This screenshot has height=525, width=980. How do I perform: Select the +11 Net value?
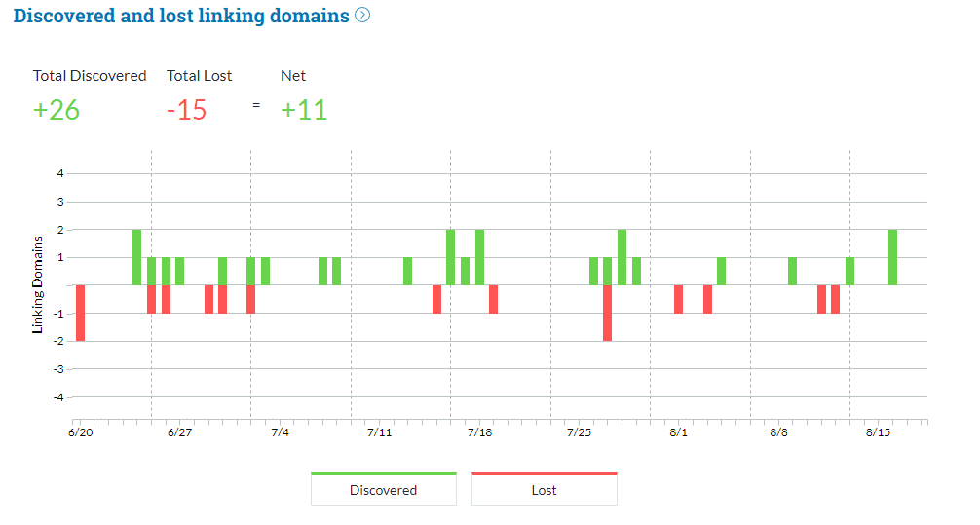tap(304, 110)
